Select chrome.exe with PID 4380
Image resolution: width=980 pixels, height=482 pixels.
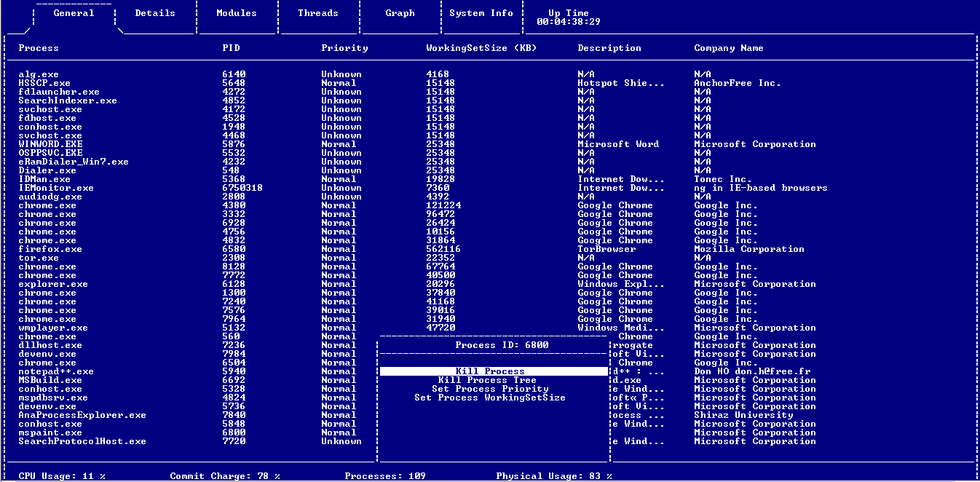coord(47,205)
